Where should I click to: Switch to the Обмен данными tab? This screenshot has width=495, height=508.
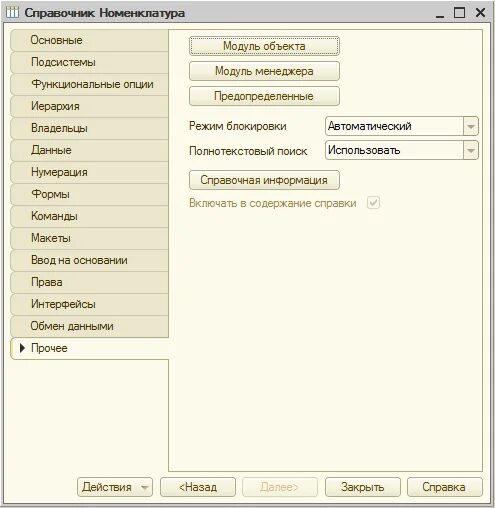(89, 326)
